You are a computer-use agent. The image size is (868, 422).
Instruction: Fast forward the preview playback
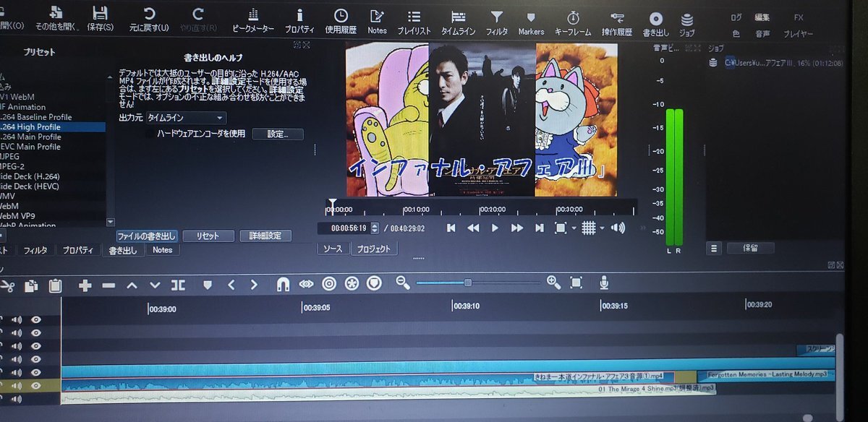517,228
